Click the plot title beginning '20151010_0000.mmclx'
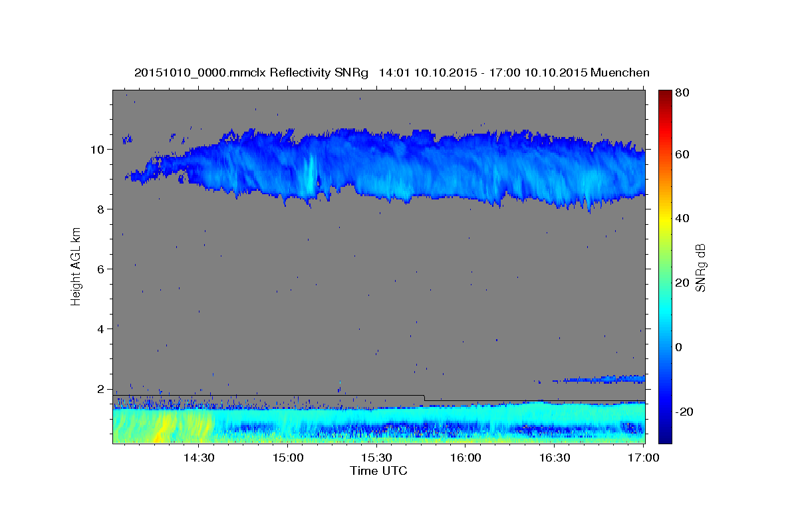 392,72
